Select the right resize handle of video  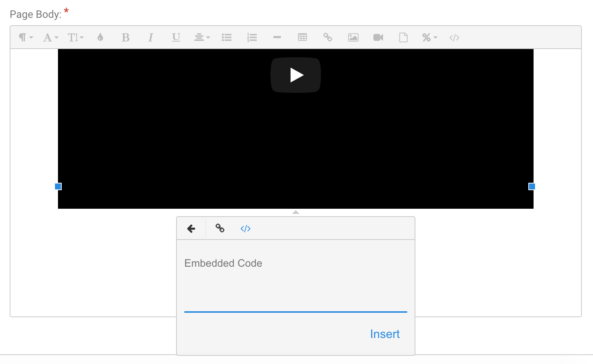pos(532,186)
